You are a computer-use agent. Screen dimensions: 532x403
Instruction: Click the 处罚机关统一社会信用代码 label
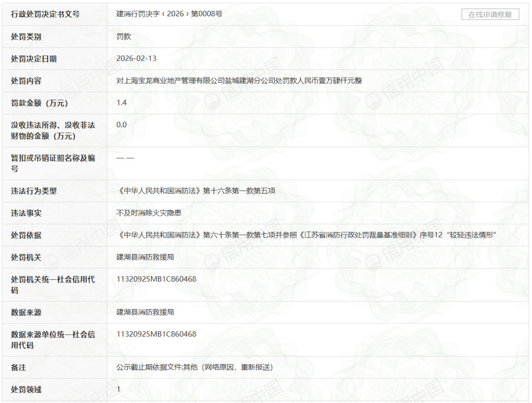tap(53, 285)
